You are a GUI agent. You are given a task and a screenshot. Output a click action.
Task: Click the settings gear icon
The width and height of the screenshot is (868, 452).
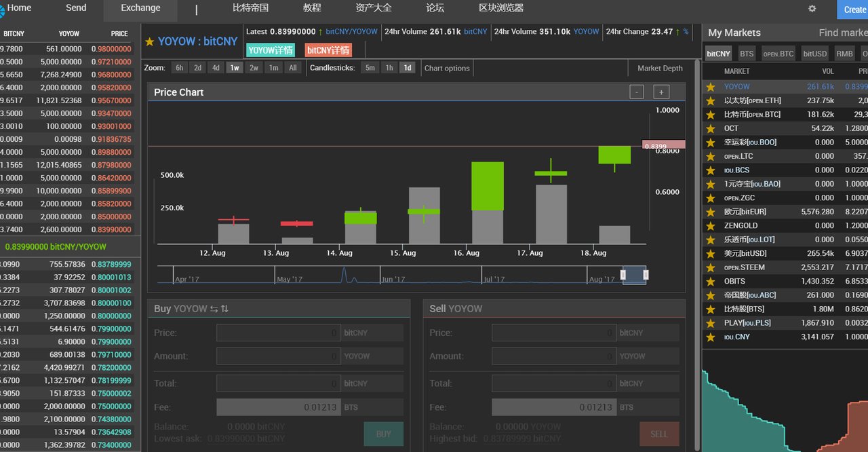click(x=812, y=9)
